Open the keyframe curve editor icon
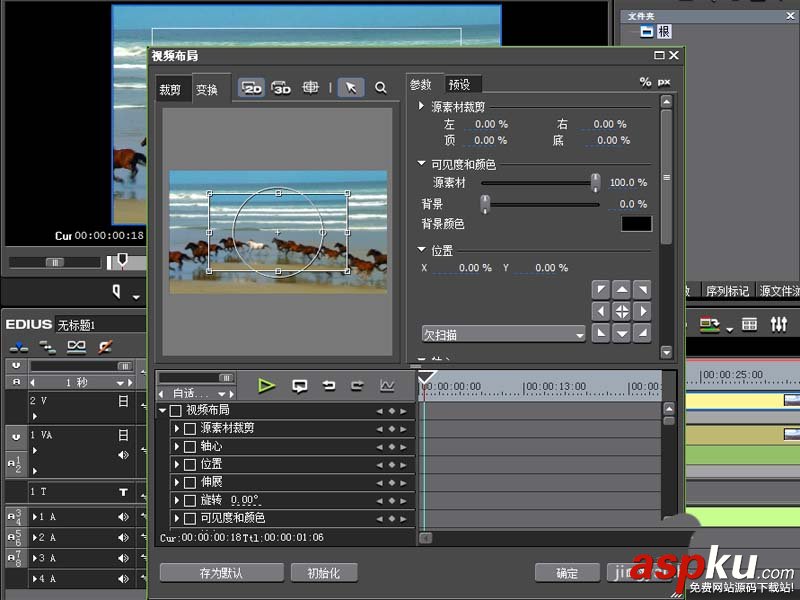Viewport: 800px width, 600px height. point(385,386)
